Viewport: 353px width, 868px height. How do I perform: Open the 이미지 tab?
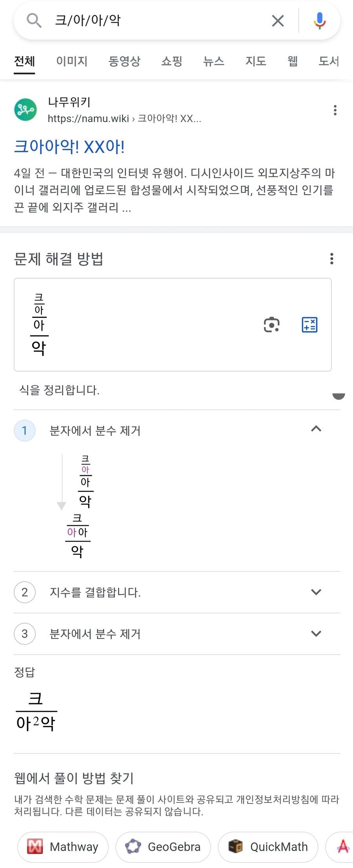pos(72,61)
